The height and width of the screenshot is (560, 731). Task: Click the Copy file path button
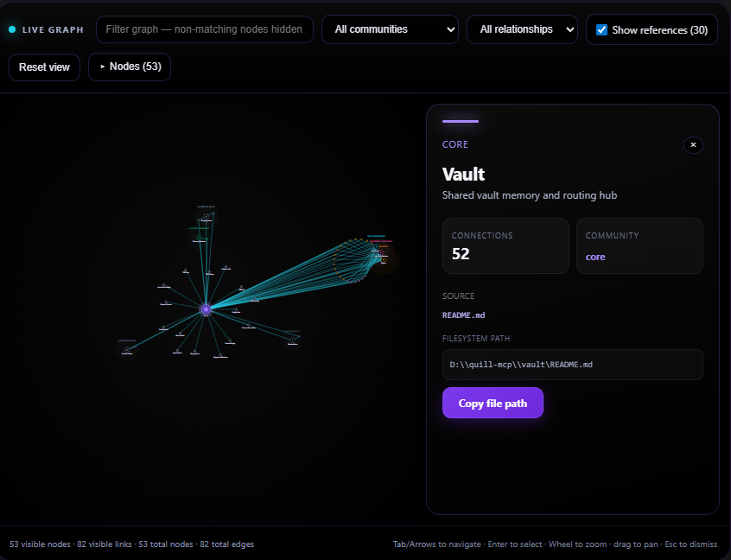click(493, 403)
